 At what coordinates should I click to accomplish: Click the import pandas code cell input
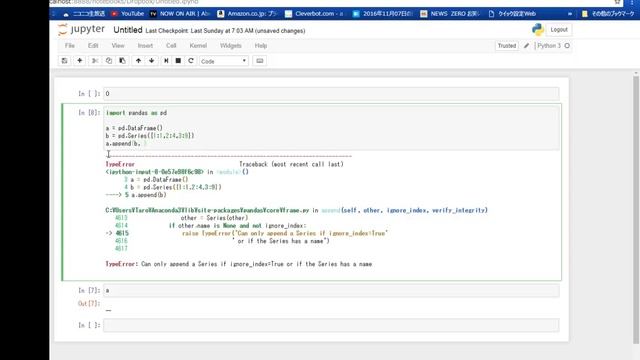pos(331,128)
